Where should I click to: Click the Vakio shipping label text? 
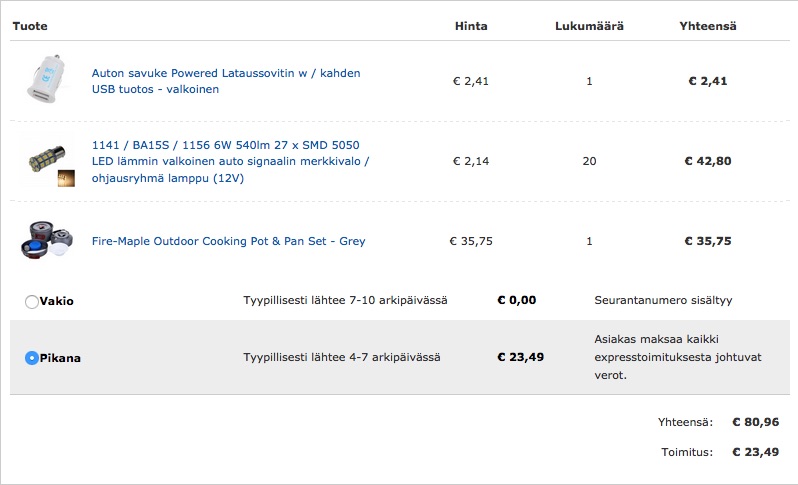pyautogui.click(x=57, y=301)
